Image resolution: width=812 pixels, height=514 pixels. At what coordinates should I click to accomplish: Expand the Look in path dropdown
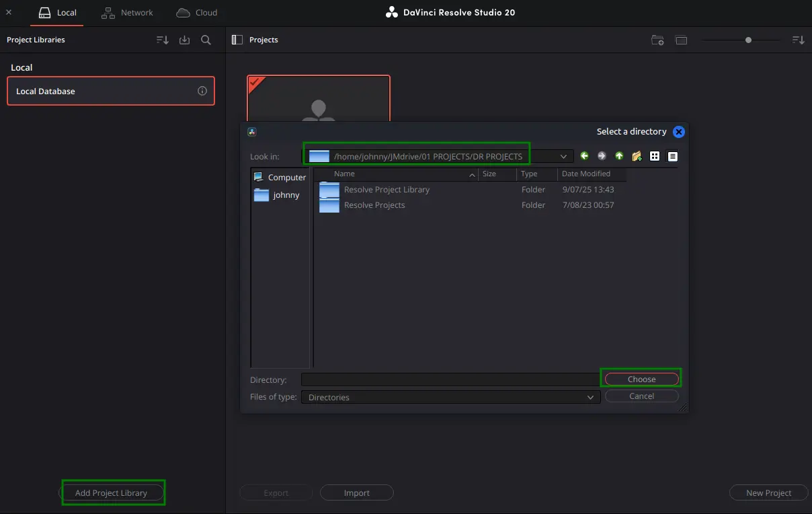tap(563, 156)
